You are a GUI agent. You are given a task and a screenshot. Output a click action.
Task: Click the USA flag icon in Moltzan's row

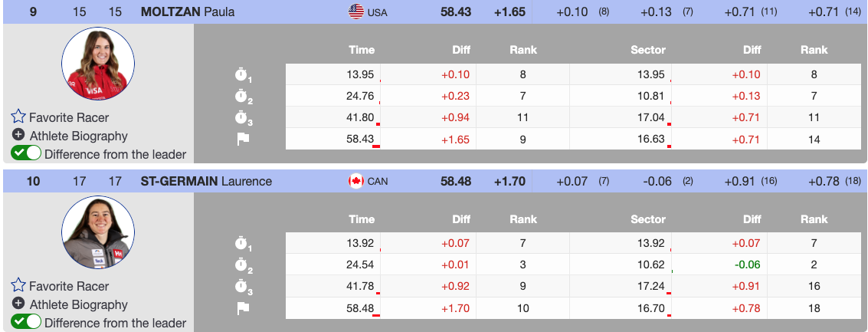pyautogui.click(x=356, y=12)
